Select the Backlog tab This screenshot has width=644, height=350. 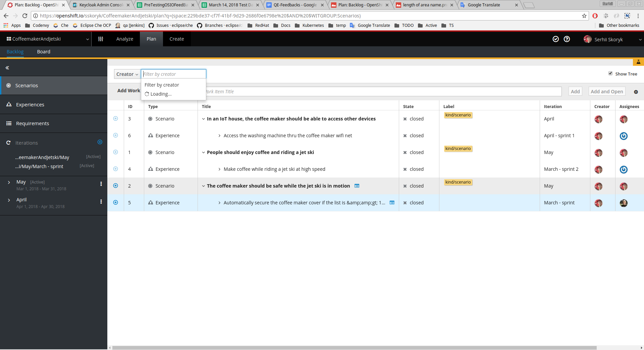tap(15, 52)
